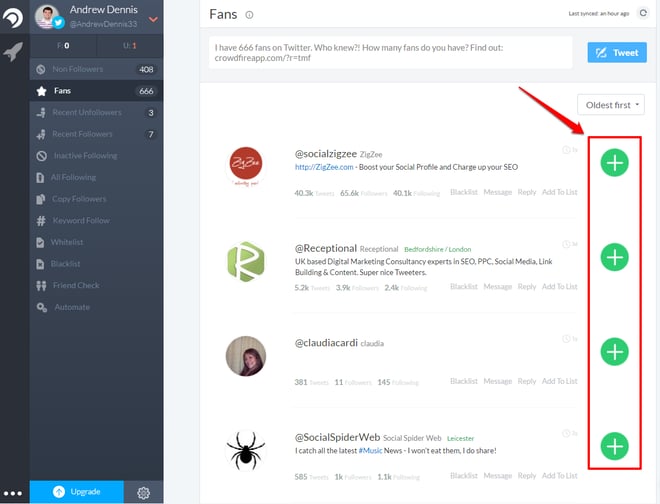Open Keyword Follow menu item
660x504 pixels.
point(96,221)
